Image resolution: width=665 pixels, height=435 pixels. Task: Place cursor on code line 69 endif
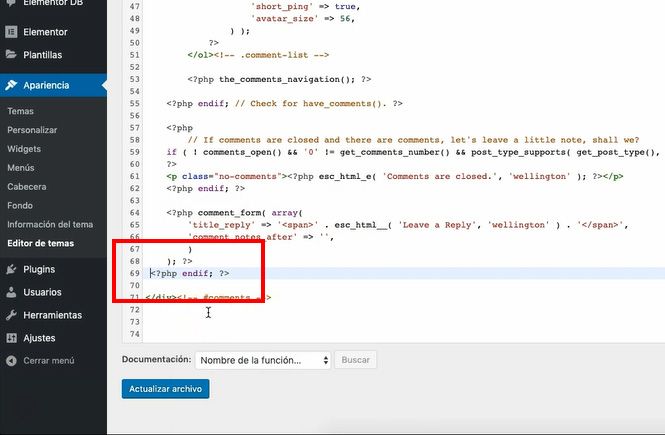(190, 273)
